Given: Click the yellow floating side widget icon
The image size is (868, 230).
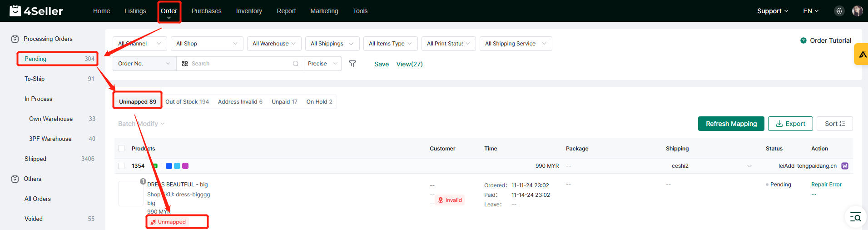Looking at the screenshot, I should pos(862,55).
